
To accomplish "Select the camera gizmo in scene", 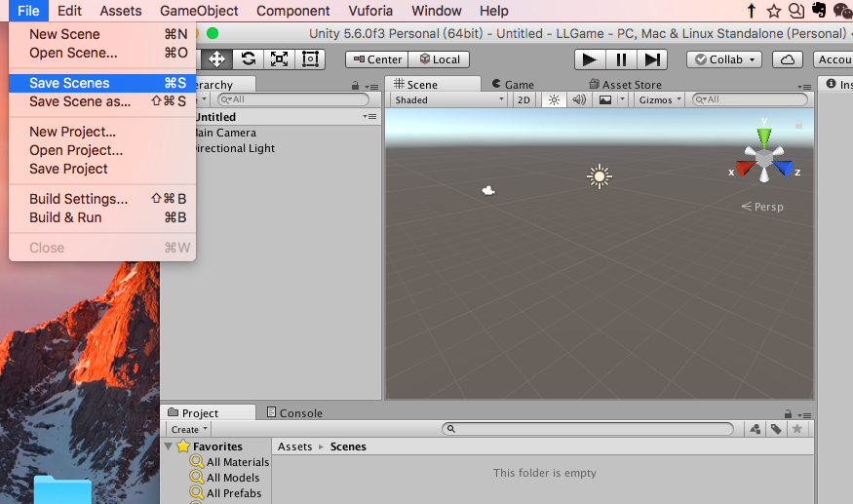I will (488, 190).
